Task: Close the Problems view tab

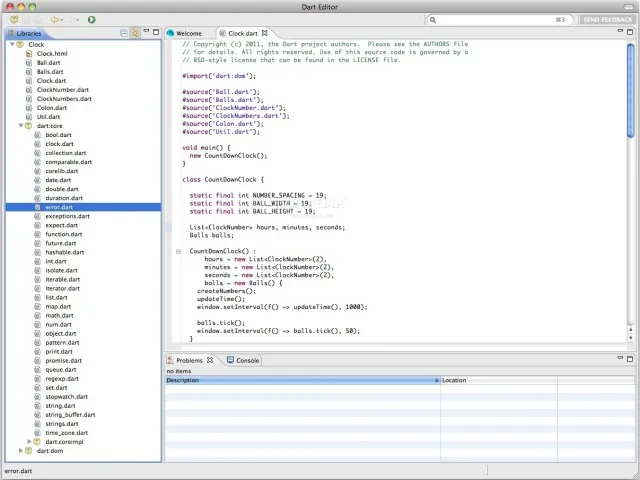Action: point(210,360)
